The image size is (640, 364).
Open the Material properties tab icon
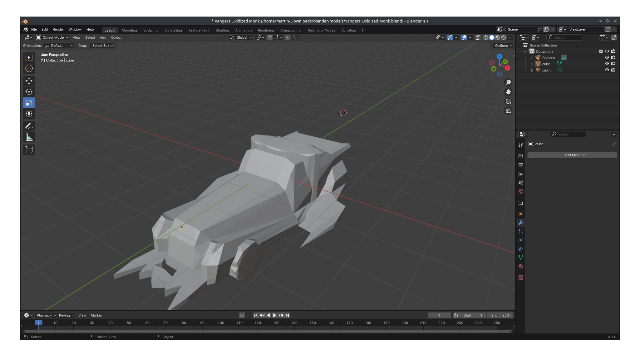(x=521, y=266)
